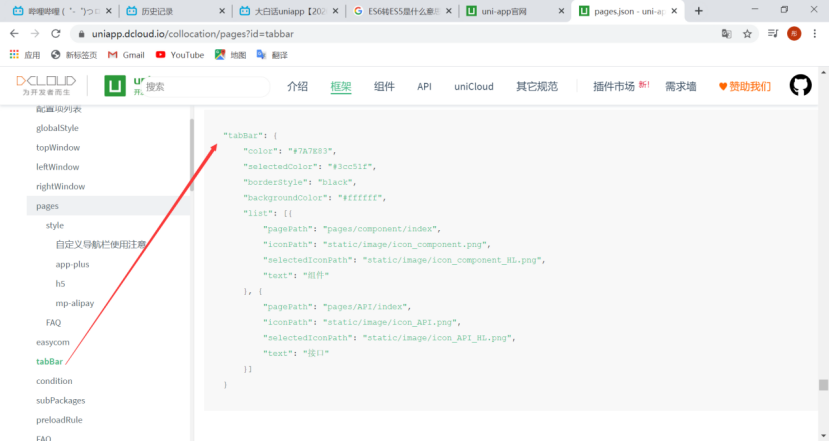Viewport: 830px width, 441px height.
Task: Select h5 in the sidebar
Action: tap(60, 284)
